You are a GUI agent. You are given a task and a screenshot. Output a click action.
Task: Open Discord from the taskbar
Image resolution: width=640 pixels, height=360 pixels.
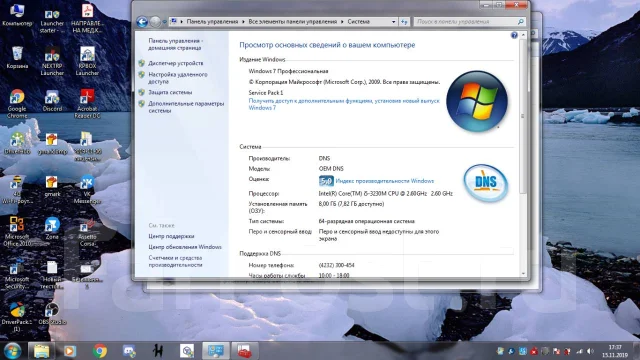pos(129,351)
